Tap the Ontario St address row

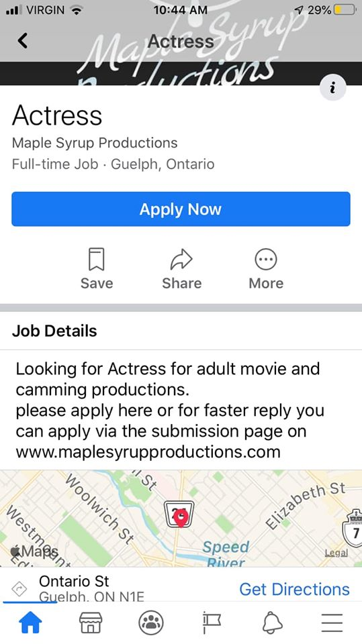181,585
